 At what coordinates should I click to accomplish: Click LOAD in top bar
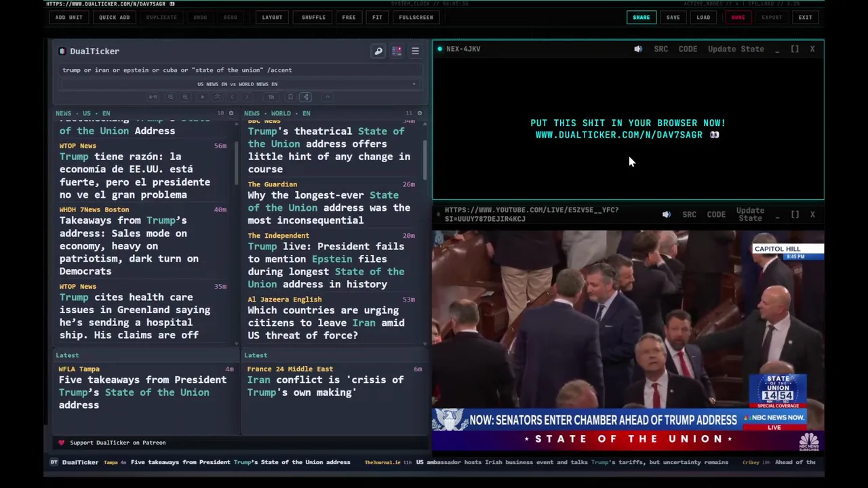tap(704, 17)
